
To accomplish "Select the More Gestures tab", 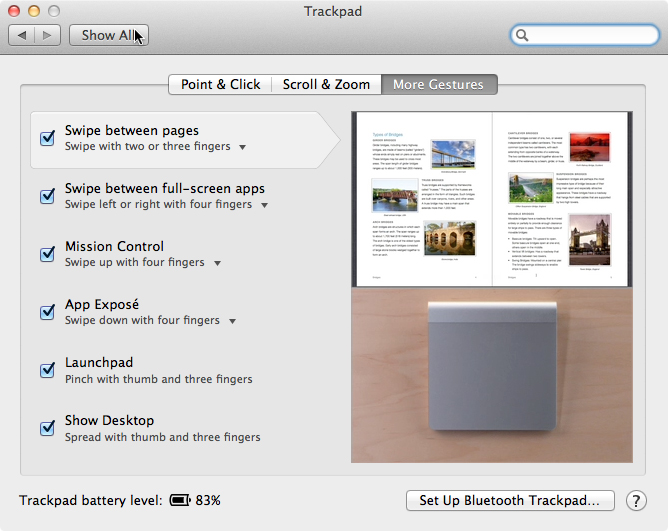I will tap(439, 84).
